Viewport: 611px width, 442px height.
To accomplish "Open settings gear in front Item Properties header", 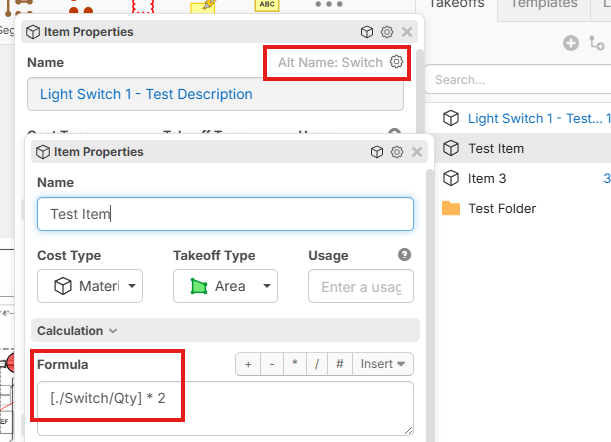I will coord(397,152).
